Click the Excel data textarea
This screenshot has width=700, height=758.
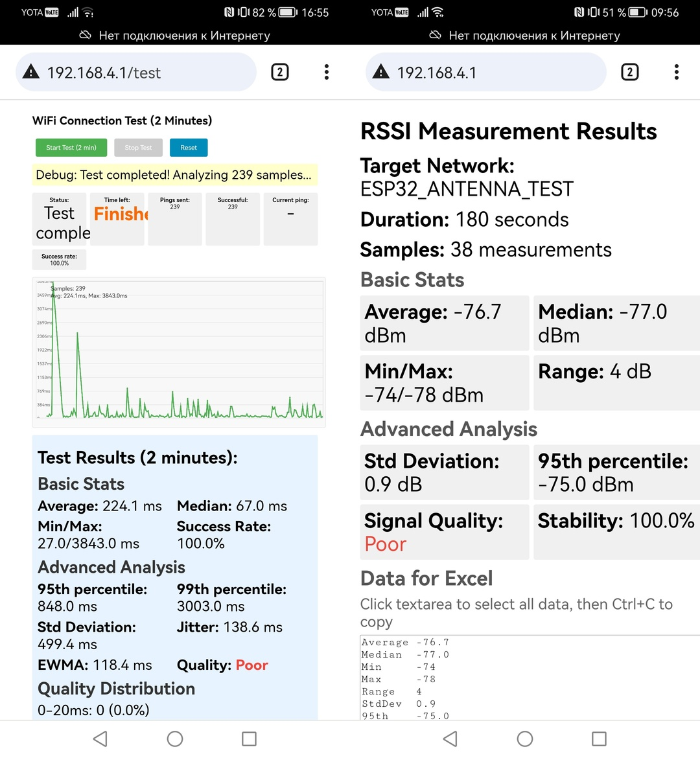pyautogui.click(x=529, y=677)
